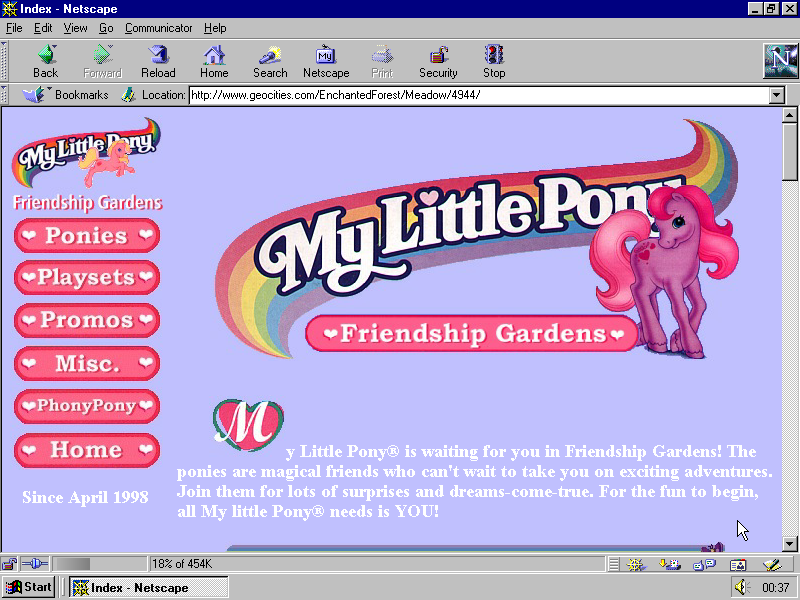Screen dimensions: 800x600
Task: Click the large My Little Pony banner
Action: pyautogui.click(x=477, y=239)
